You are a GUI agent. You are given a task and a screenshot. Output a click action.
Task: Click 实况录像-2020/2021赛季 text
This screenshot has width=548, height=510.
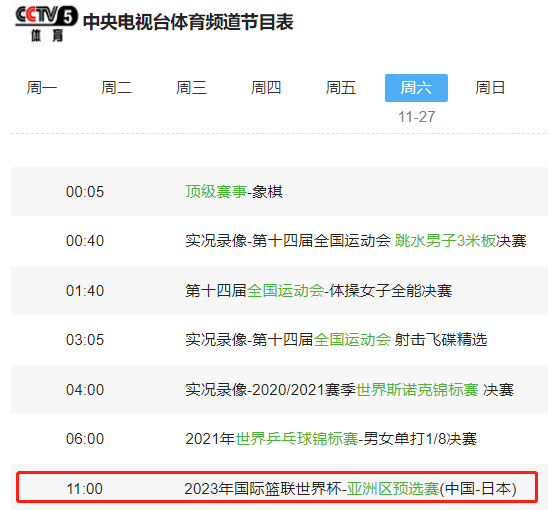coord(271,390)
